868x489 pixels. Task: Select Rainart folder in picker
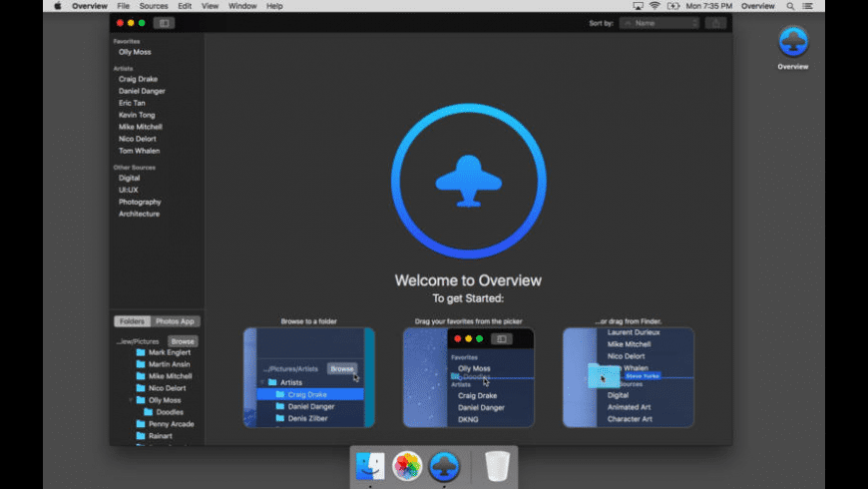coord(155,436)
